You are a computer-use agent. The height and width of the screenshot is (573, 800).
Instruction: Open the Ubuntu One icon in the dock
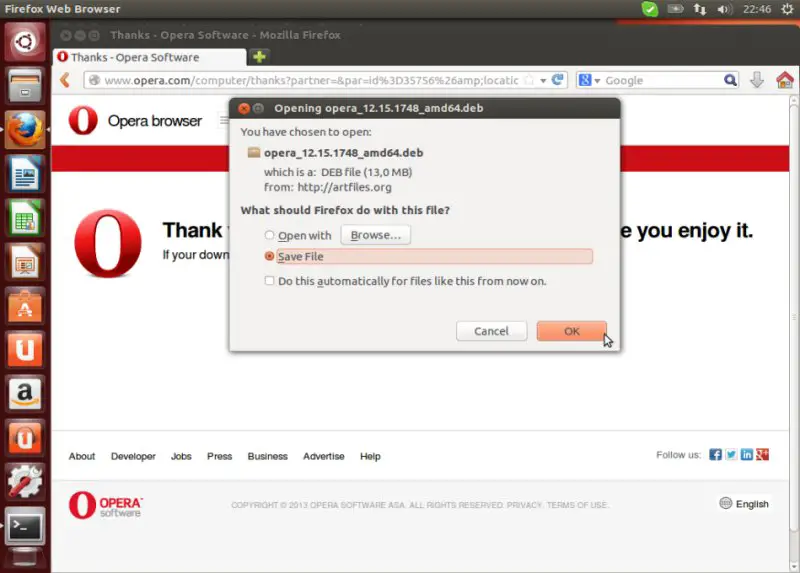pyautogui.click(x=24, y=350)
